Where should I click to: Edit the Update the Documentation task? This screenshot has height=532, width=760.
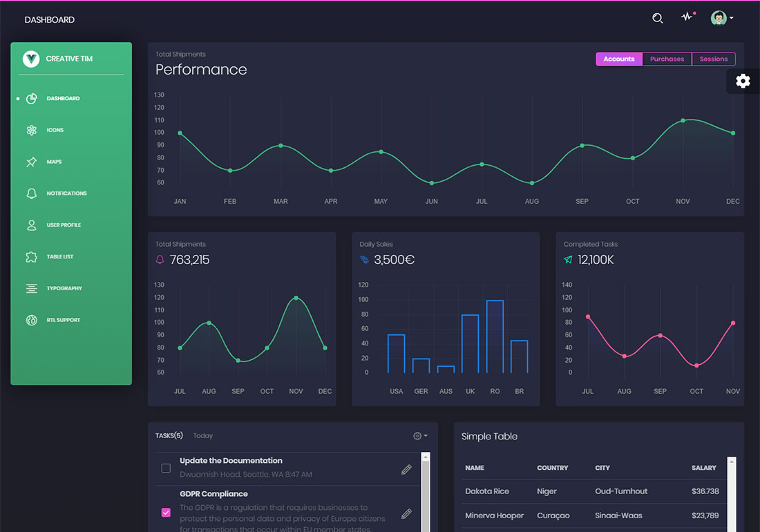coord(406,469)
